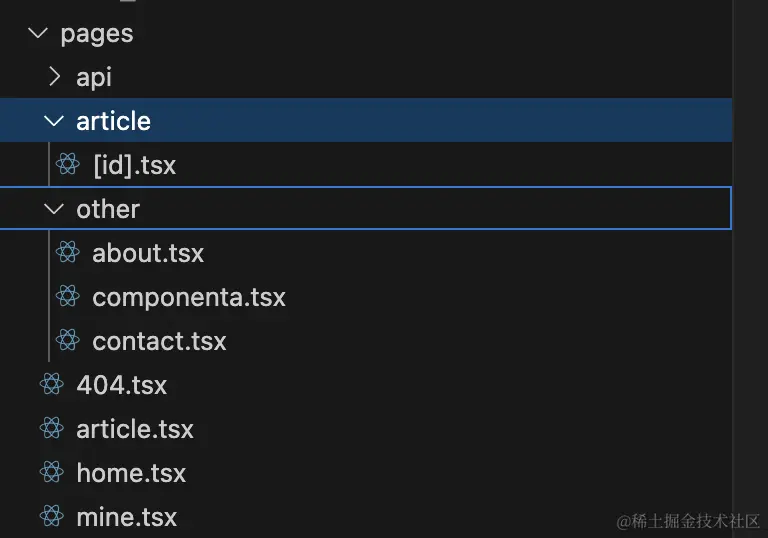This screenshot has width=768, height=538.
Task: Open about.tsx in the other folder
Action: point(148,253)
